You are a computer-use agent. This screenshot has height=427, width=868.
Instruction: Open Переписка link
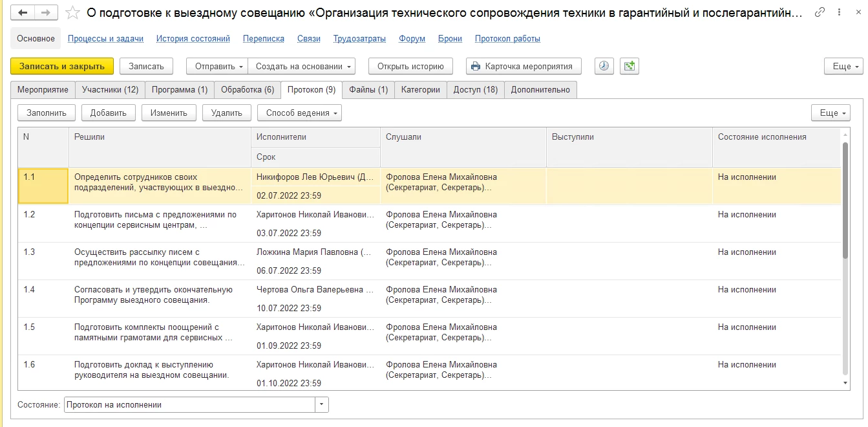264,38
